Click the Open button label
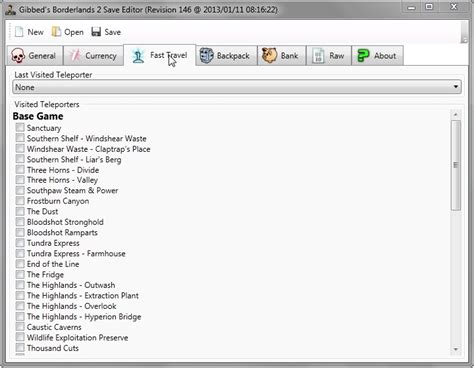Viewport: 474px width, 368px height. [x=74, y=32]
